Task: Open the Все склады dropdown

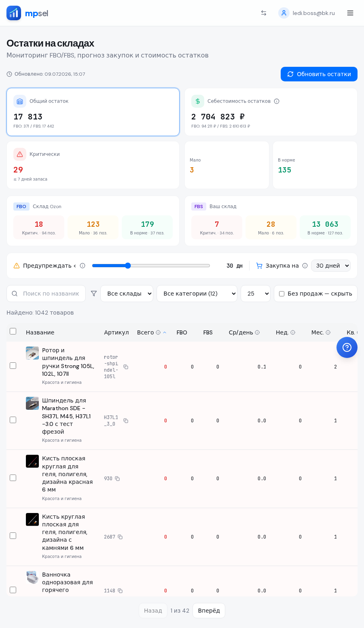Action: coord(127,294)
